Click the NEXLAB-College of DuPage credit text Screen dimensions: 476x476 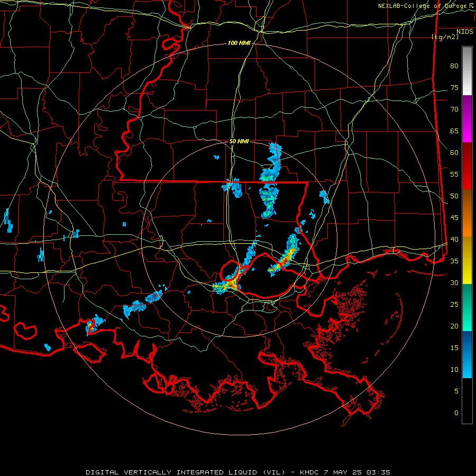click(x=425, y=6)
